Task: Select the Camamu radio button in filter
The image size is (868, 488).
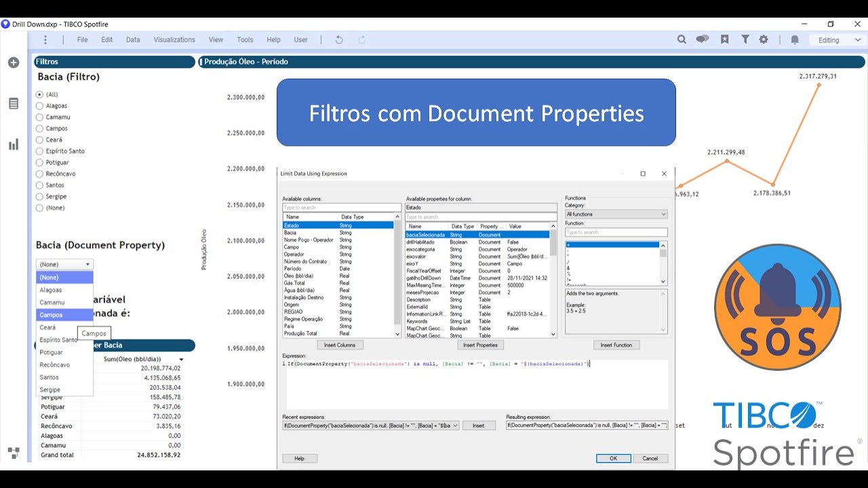Action: coord(39,117)
